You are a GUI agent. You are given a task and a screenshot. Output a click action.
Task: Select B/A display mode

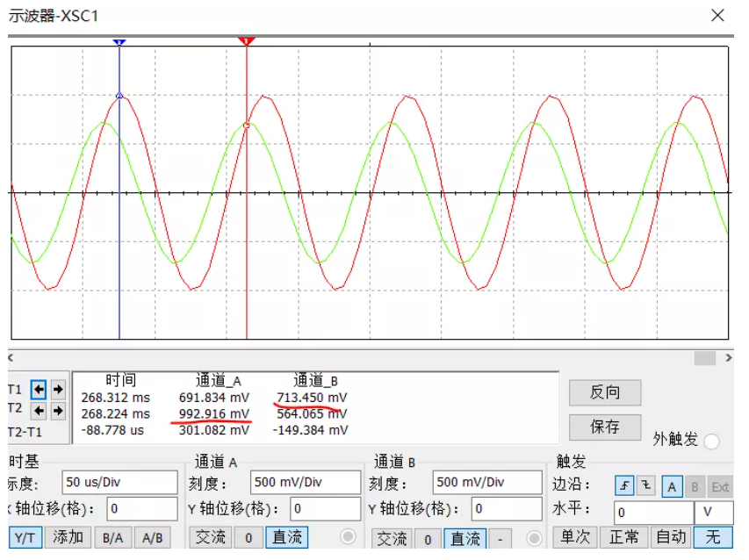coord(112,538)
